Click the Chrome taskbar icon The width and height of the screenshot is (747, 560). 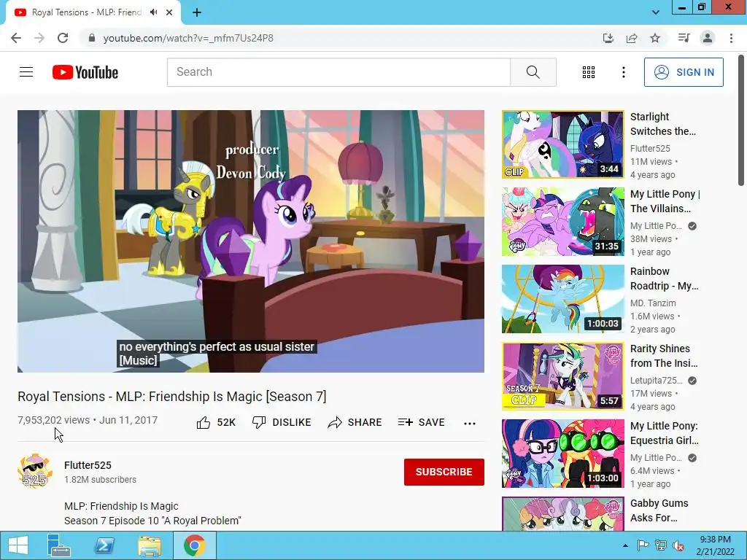click(194, 545)
